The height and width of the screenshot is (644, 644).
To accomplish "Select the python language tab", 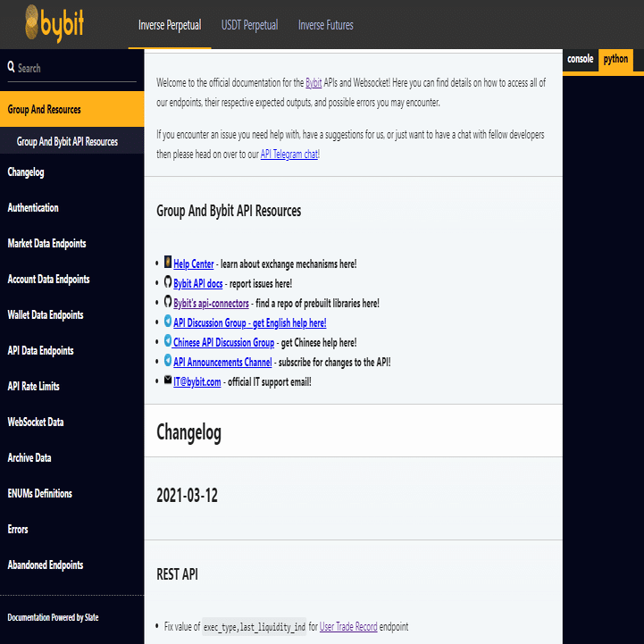I will (x=615, y=59).
